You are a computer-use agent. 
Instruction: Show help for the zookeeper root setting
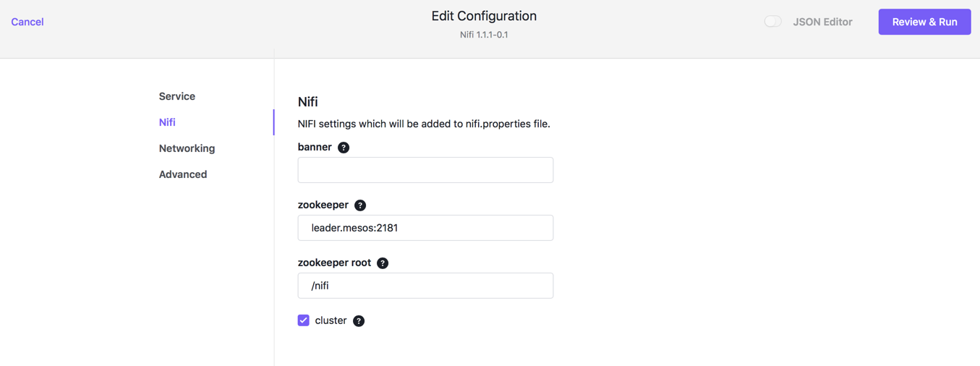[383, 263]
